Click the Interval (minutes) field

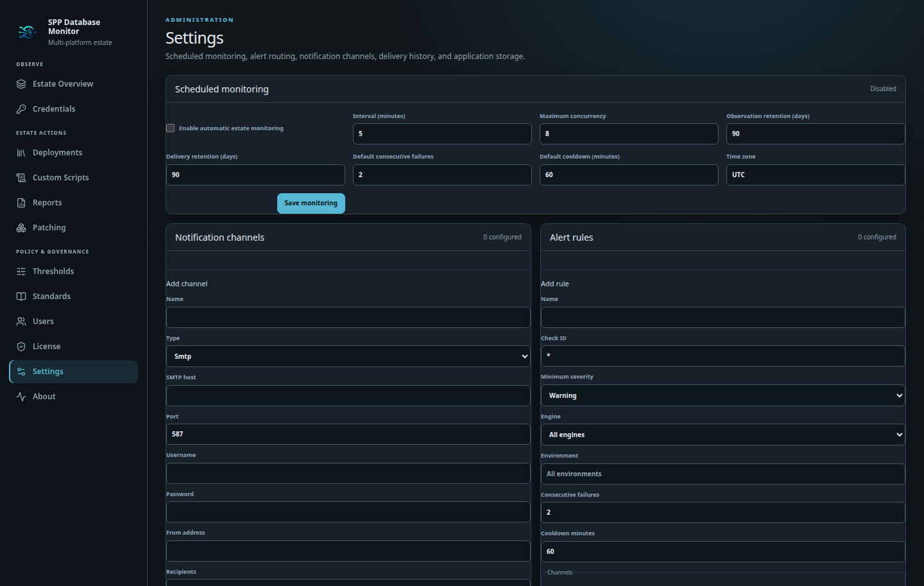point(442,134)
